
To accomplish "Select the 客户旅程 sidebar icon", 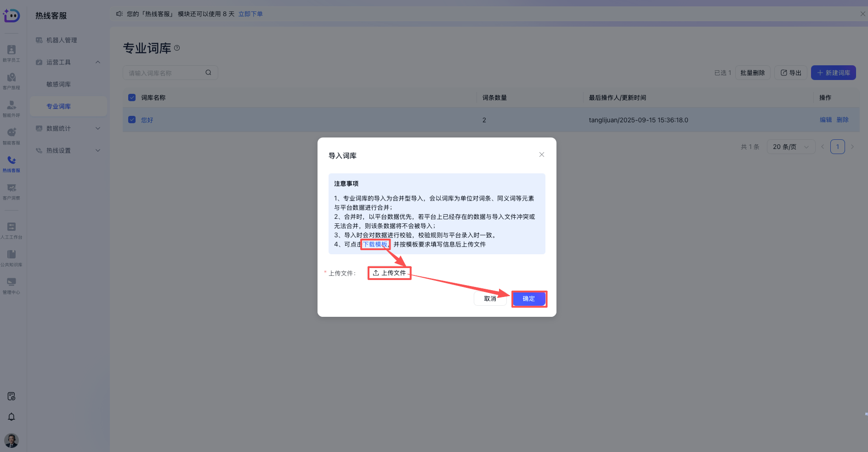I will pos(11,80).
